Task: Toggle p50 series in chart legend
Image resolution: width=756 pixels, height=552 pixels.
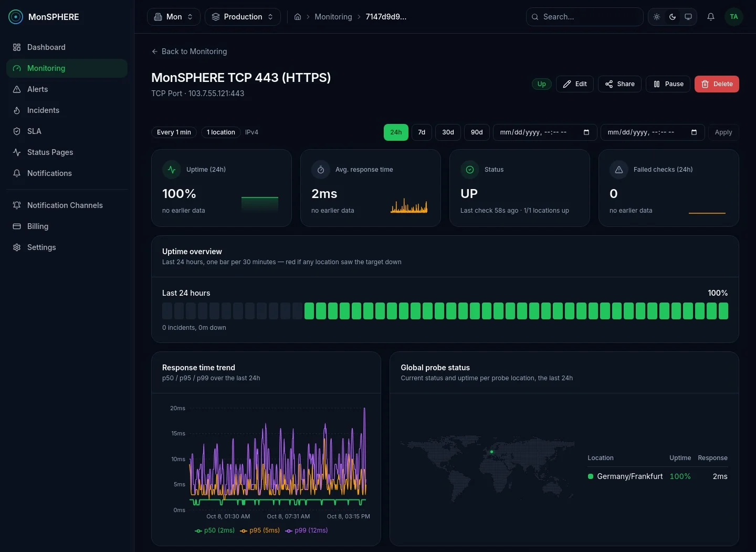Action: pos(215,530)
